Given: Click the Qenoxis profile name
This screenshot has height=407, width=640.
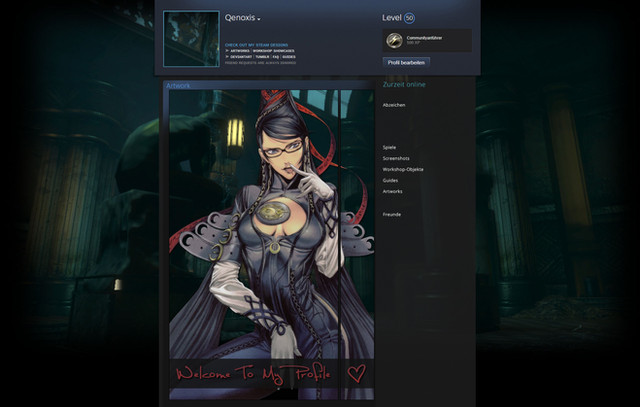Looking at the screenshot, I should click(240, 18).
